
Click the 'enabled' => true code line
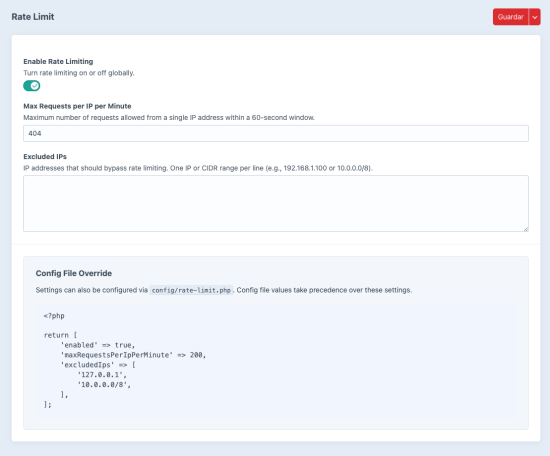[x=98, y=345]
